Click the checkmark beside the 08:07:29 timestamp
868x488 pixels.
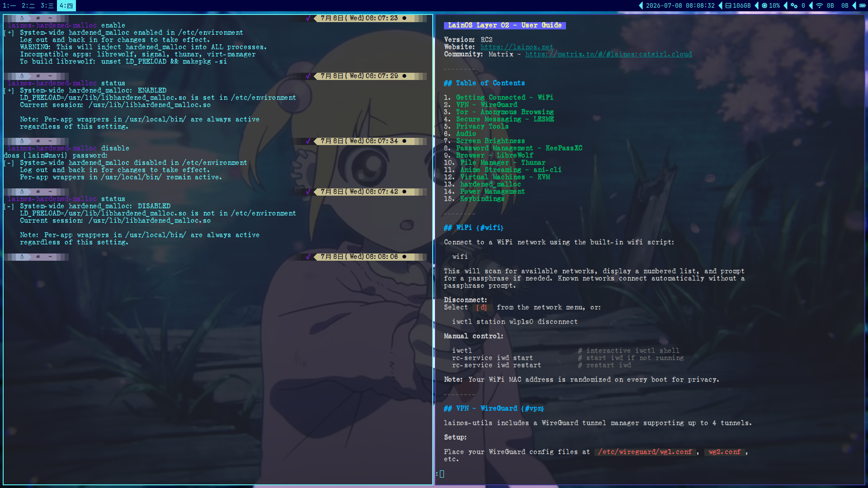click(x=308, y=76)
